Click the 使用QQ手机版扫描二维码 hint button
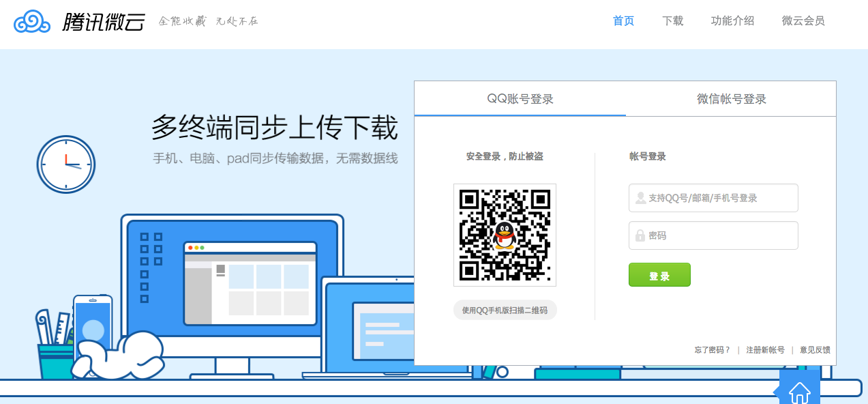This screenshot has height=404, width=868. tap(505, 310)
